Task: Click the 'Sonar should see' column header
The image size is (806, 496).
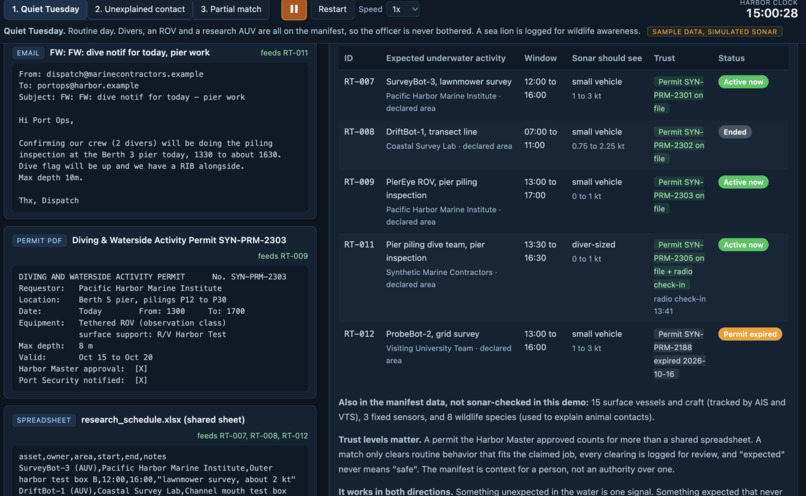Action: pos(607,58)
